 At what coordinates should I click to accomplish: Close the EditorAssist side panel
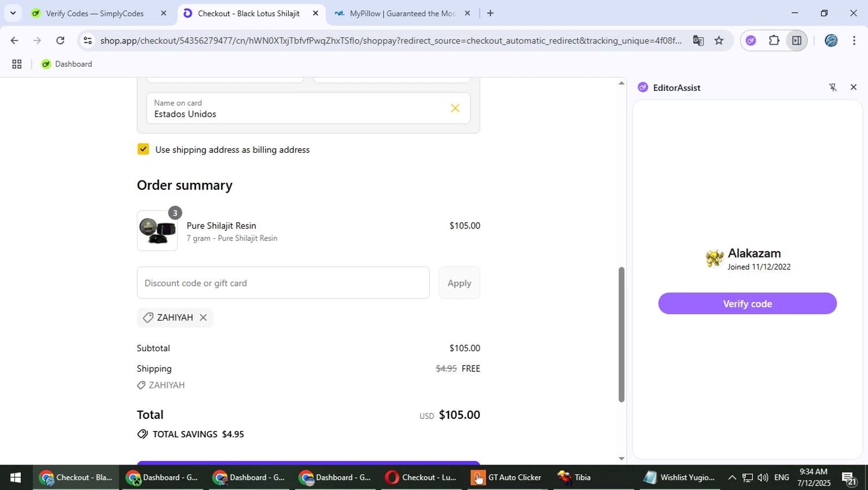click(854, 87)
